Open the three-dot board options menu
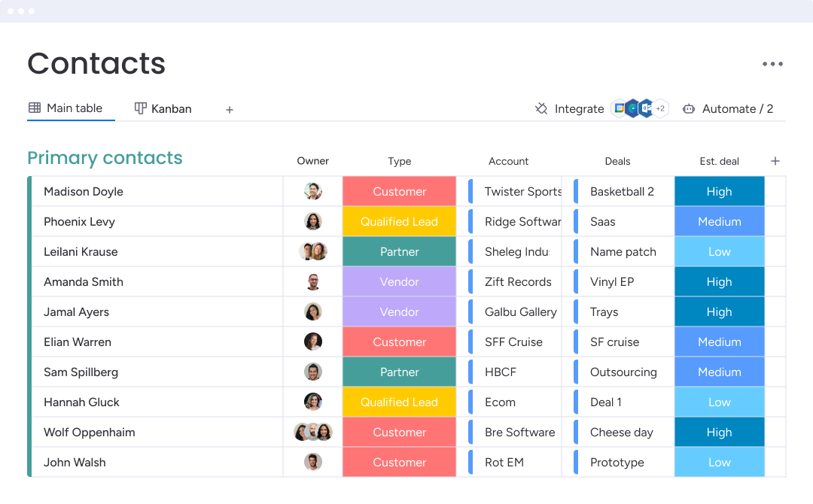The height and width of the screenshot is (504, 813). [772, 64]
